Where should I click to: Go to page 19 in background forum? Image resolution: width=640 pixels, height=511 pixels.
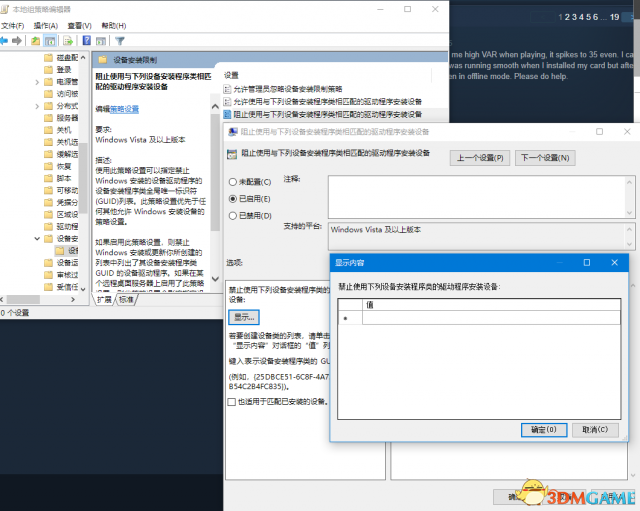pos(614,17)
